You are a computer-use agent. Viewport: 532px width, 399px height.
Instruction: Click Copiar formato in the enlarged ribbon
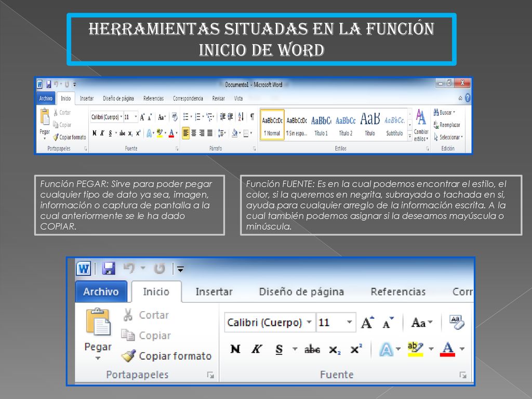coord(167,355)
